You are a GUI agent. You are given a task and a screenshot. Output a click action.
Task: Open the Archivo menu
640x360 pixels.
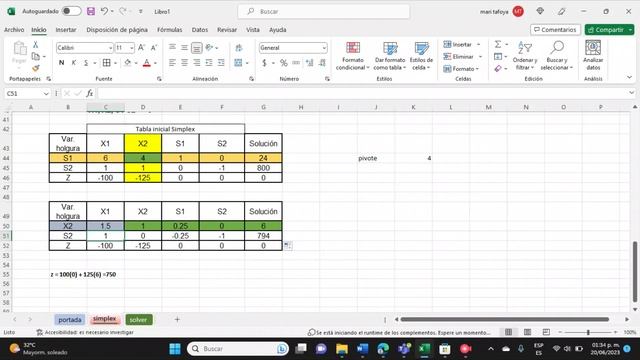click(x=14, y=30)
